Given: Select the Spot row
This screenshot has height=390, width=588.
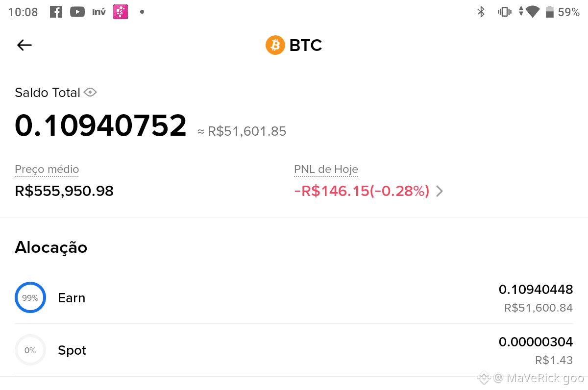Looking at the screenshot, I should (x=294, y=350).
